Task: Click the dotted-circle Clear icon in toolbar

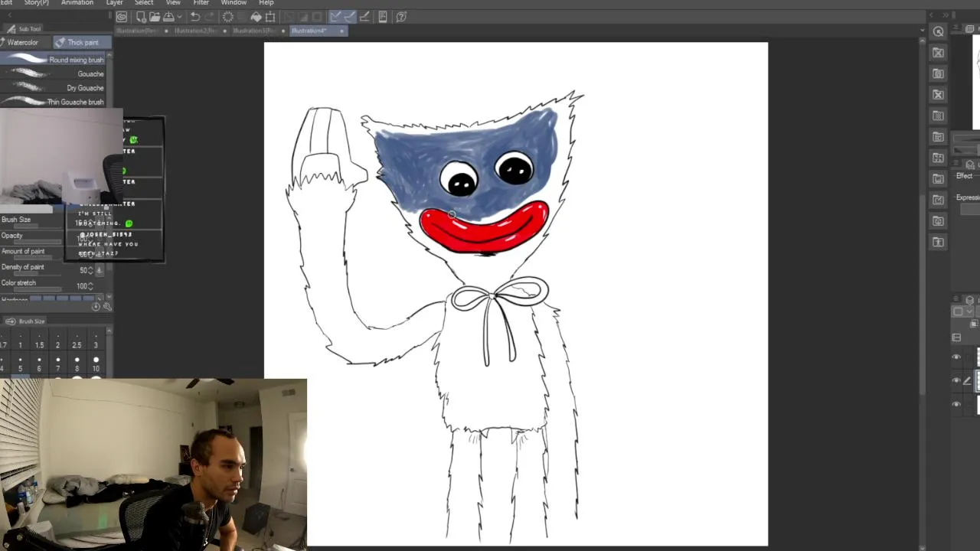Action: [227, 17]
